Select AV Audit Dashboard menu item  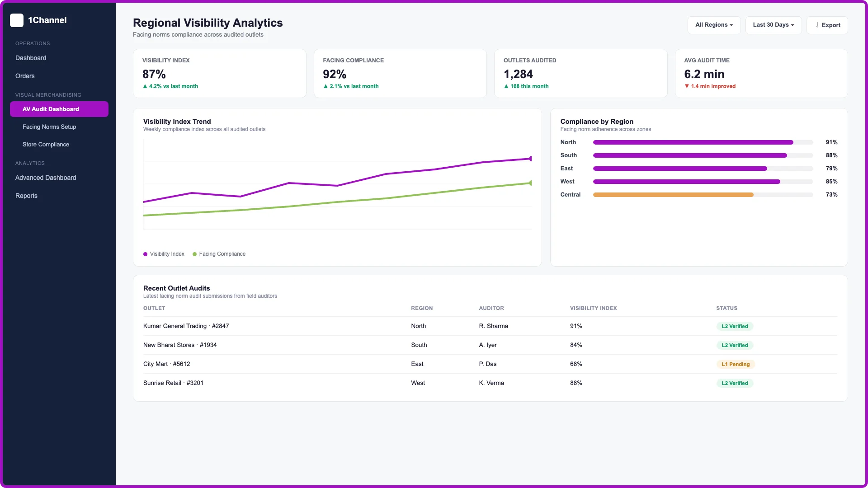click(x=59, y=109)
